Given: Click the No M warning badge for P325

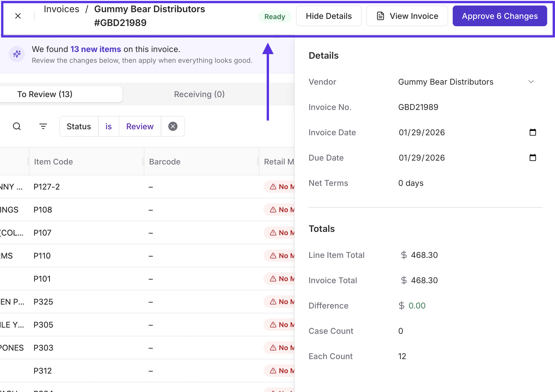Looking at the screenshot, I should coord(280,302).
